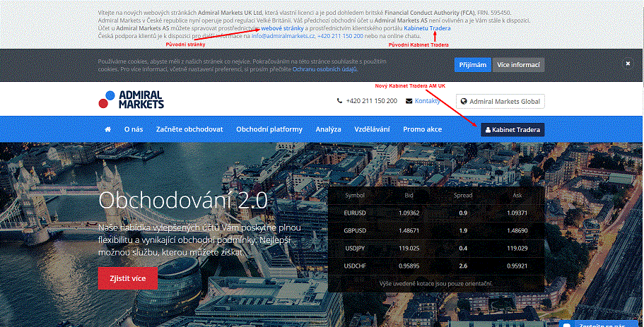
Task: Click the phone icon beside +420 211 150 200
Action: pyautogui.click(x=339, y=101)
